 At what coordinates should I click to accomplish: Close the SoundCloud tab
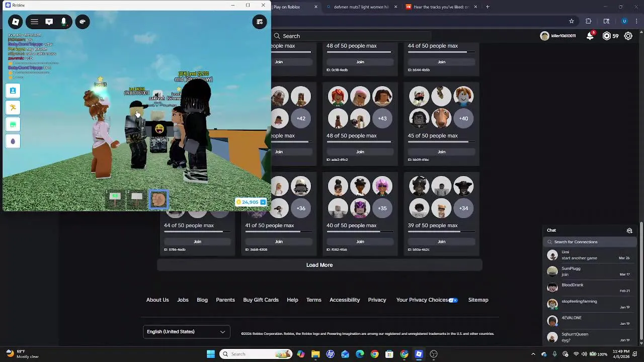[x=475, y=7]
